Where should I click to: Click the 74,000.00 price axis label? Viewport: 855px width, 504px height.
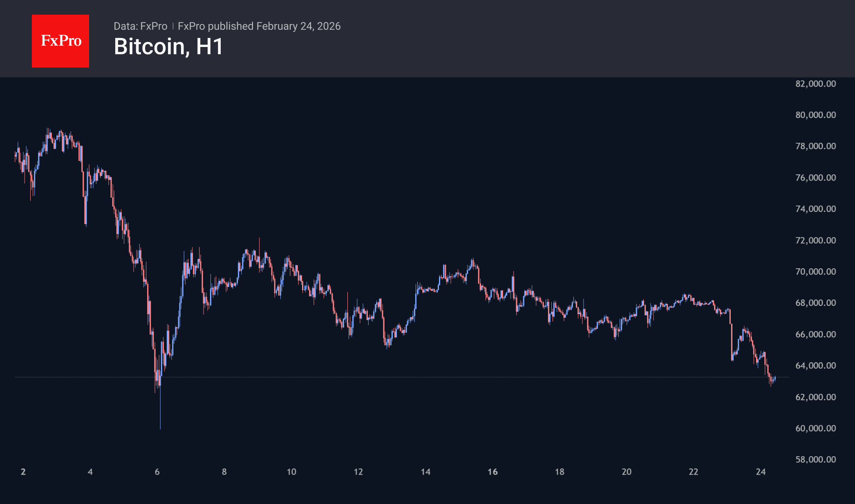tap(815, 209)
